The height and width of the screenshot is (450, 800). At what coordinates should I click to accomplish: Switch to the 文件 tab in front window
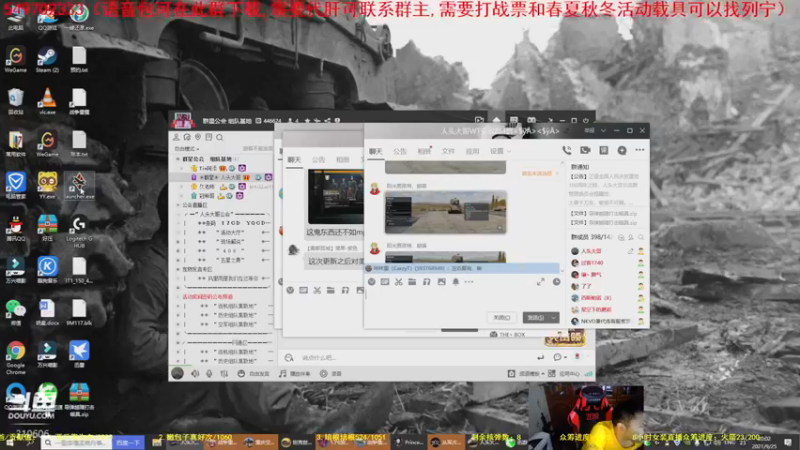tap(448, 152)
